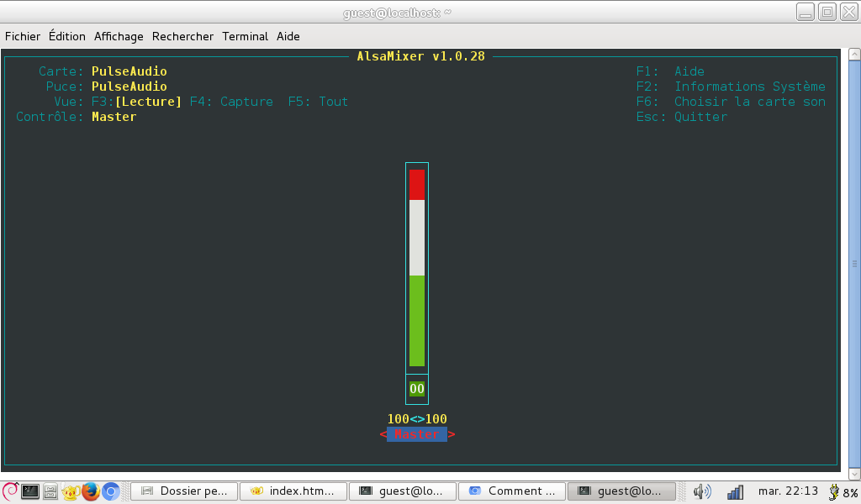
Task: Click the scrollbar up arrow
Action: [x=854, y=55]
